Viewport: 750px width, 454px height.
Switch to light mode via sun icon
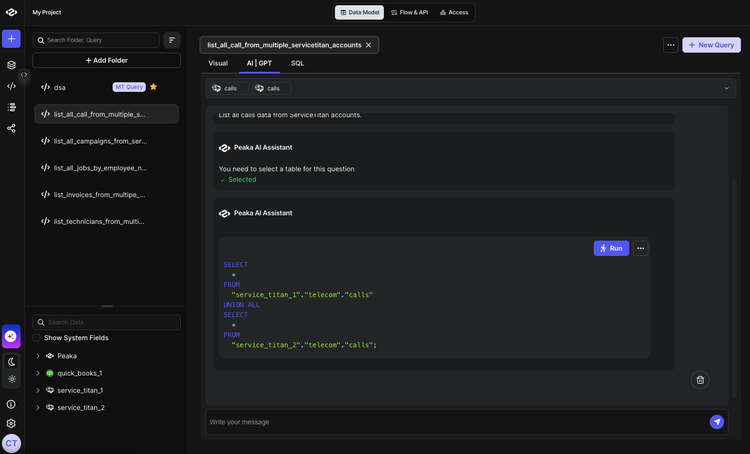11,379
